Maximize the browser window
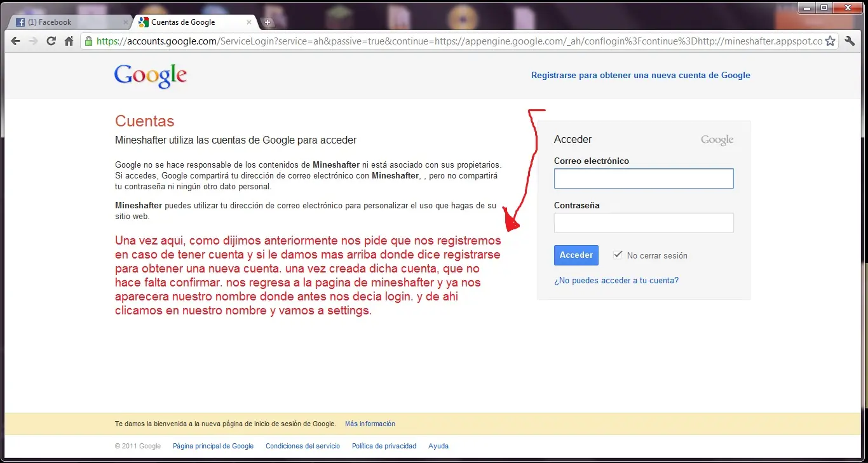868x463 pixels. tap(824, 8)
